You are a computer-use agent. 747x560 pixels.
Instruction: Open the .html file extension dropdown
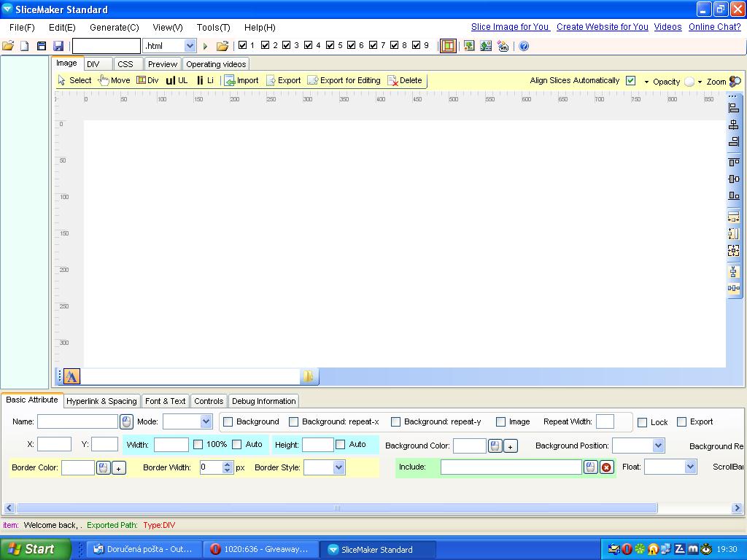(x=190, y=46)
